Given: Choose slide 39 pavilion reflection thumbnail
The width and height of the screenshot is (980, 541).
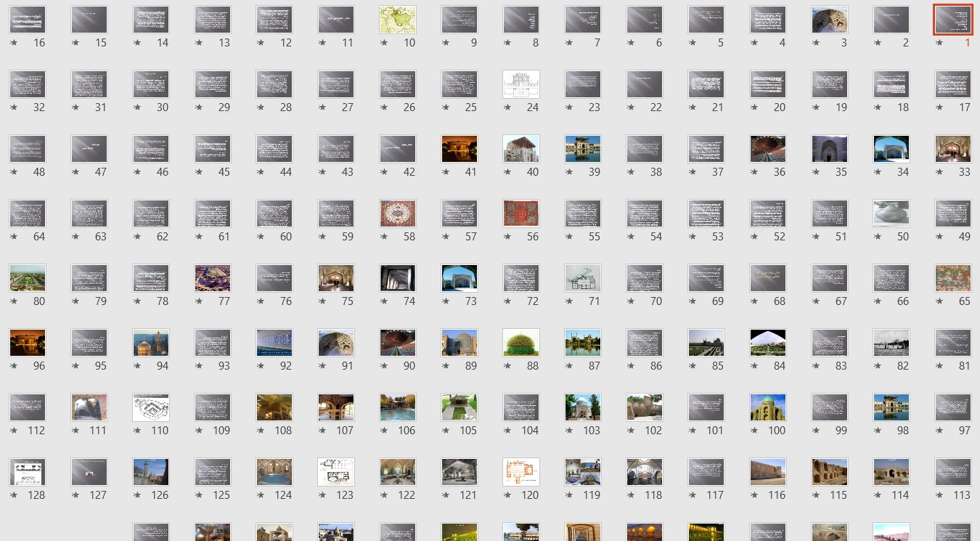Looking at the screenshot, I should [x=583, y=149].
